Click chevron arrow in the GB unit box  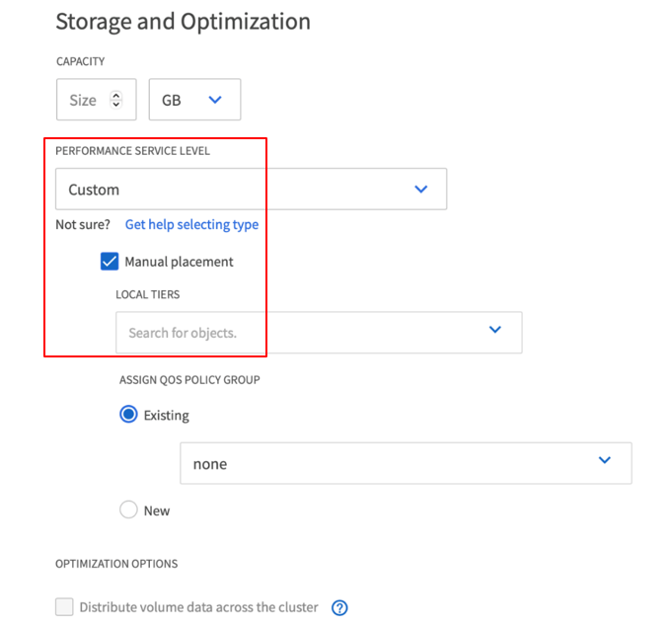click(215, 100)
